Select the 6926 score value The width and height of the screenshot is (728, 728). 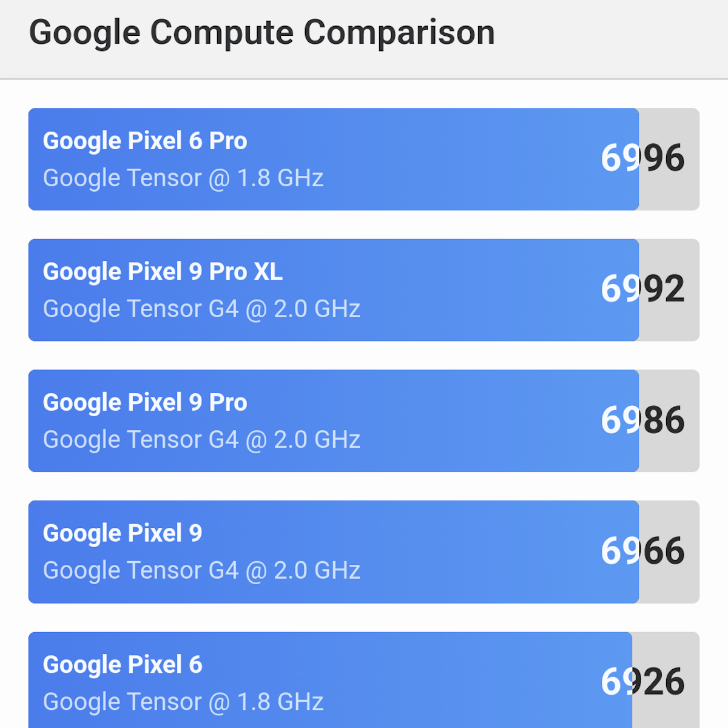click(642, 682)
